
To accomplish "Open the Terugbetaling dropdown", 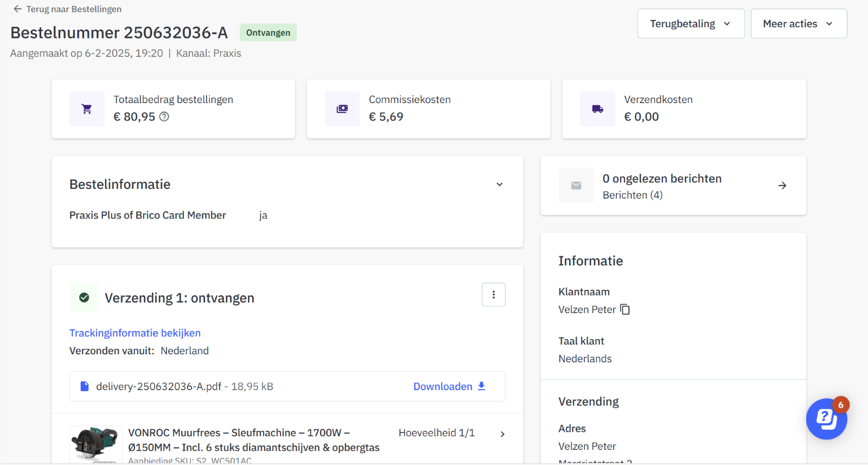I will point(691,24).
